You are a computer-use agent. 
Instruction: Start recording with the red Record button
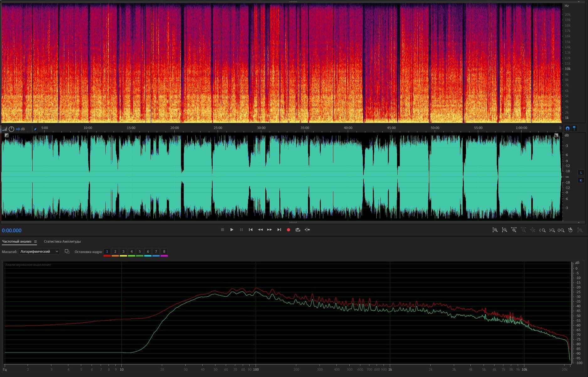click(x=289, y=230)
